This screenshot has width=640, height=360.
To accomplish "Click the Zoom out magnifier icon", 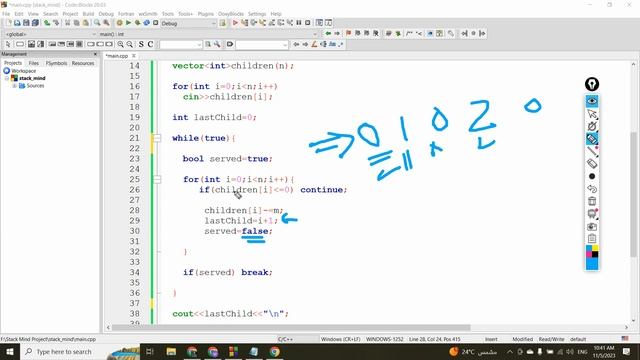I will point(129,44).
